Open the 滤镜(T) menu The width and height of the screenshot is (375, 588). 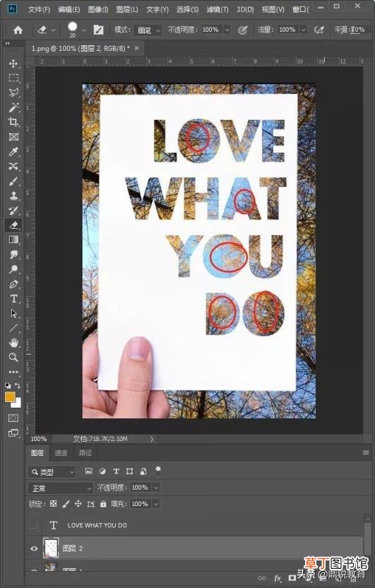click(218, 9)
